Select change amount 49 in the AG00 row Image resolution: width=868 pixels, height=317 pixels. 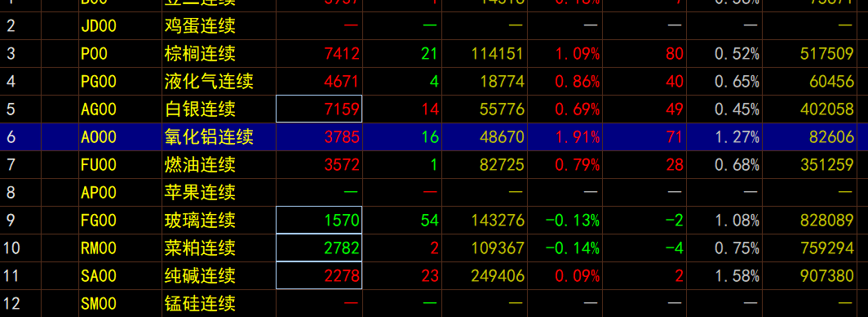click(674, 109)
